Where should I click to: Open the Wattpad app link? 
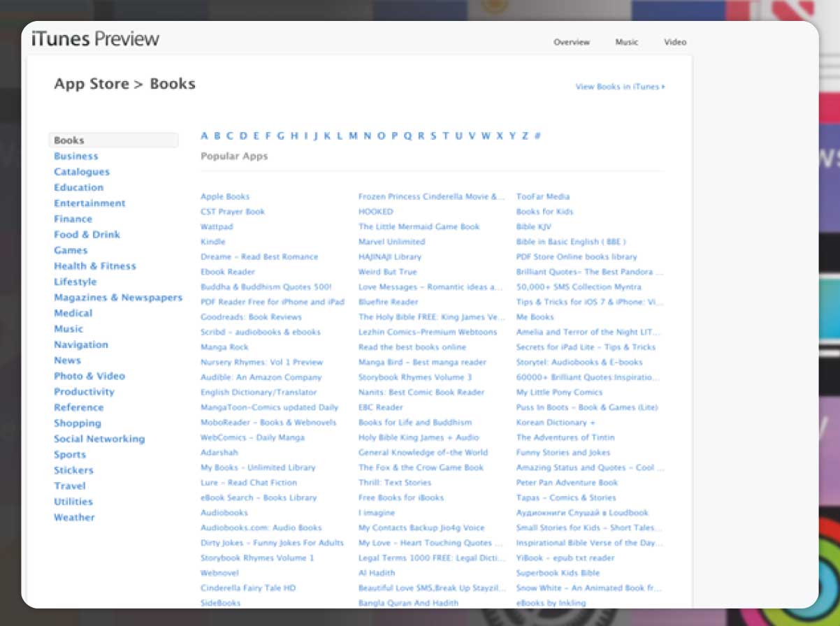click(x=217, y=227)
